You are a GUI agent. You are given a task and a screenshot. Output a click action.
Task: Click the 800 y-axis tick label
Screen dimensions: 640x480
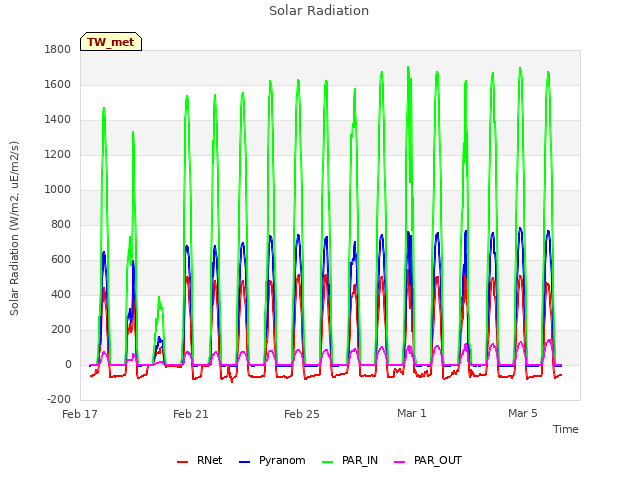(61, 224)
